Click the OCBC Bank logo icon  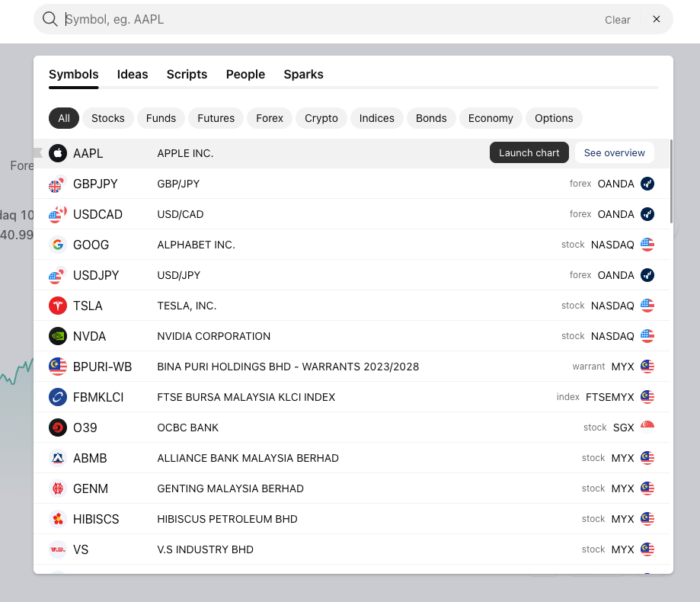point(58,427)
